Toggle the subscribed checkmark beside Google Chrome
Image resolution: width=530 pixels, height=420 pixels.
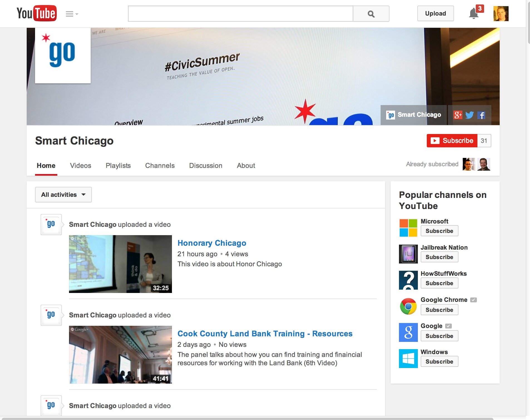tap(474, 300)
